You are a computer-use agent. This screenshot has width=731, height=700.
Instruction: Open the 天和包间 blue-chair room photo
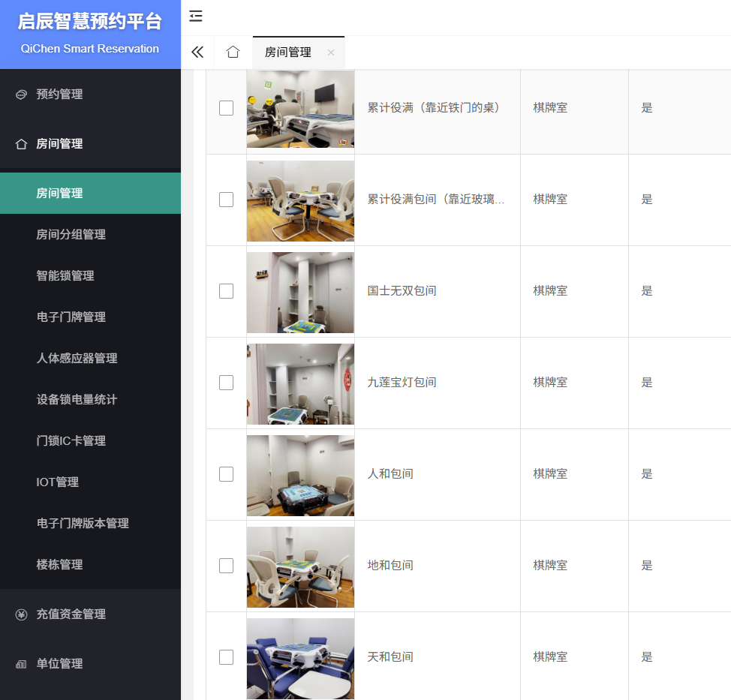[x=300, y=659]
